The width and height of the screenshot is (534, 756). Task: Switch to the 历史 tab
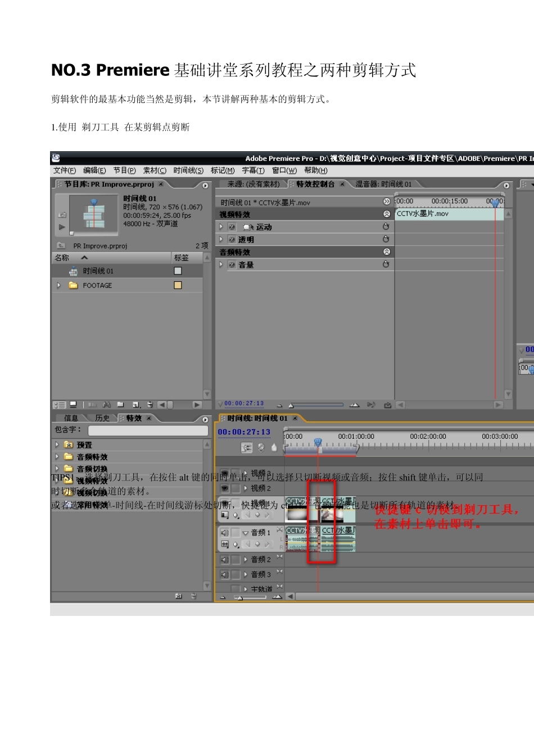[x=102, y=418]
